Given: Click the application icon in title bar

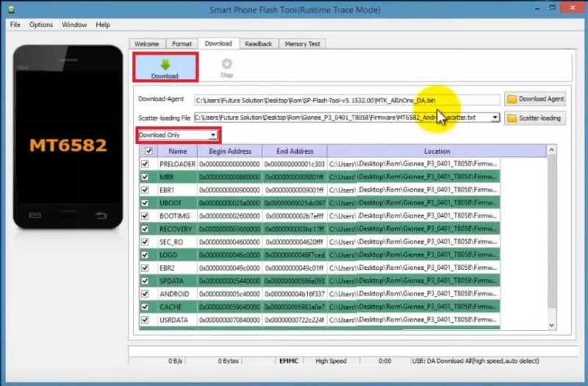Looking at the screenshot, I should pos(9,8).
